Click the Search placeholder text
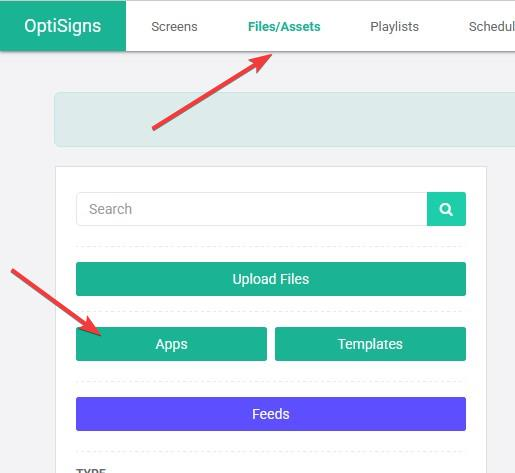 (x=110, y=209)
